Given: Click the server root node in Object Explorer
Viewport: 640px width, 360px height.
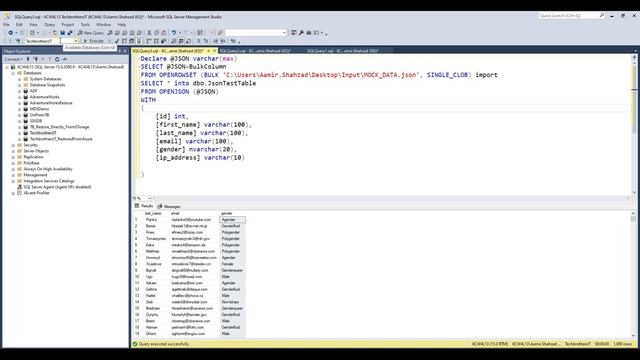Looking at the screenshot, I should [71, 67].
